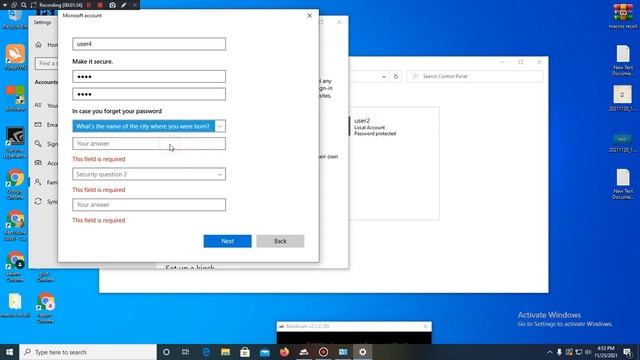Image resolution: width=640 pixels, height=360 pixels.
Task: Select the lower New Text Document desktop file
Action: [x=623, y=184]
